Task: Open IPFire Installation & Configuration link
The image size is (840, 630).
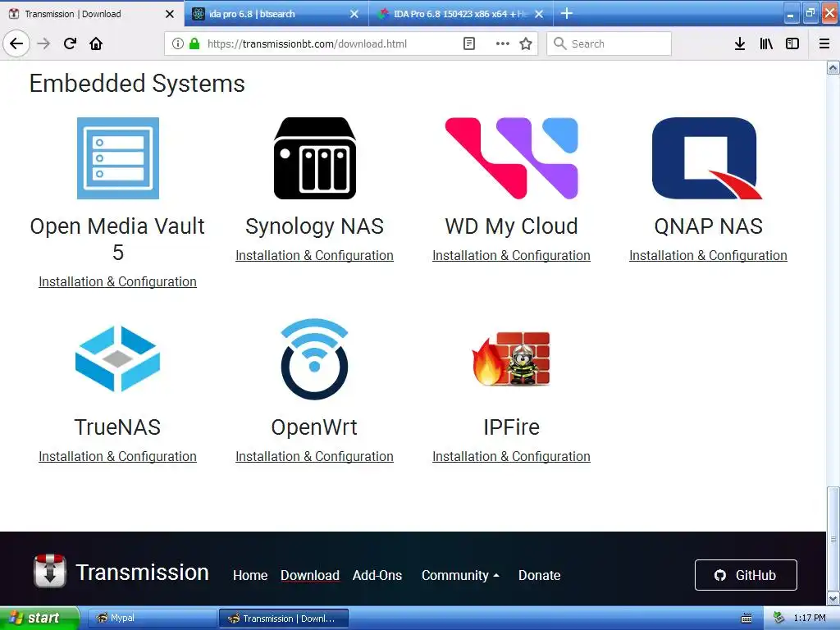Action: [512, 456]
